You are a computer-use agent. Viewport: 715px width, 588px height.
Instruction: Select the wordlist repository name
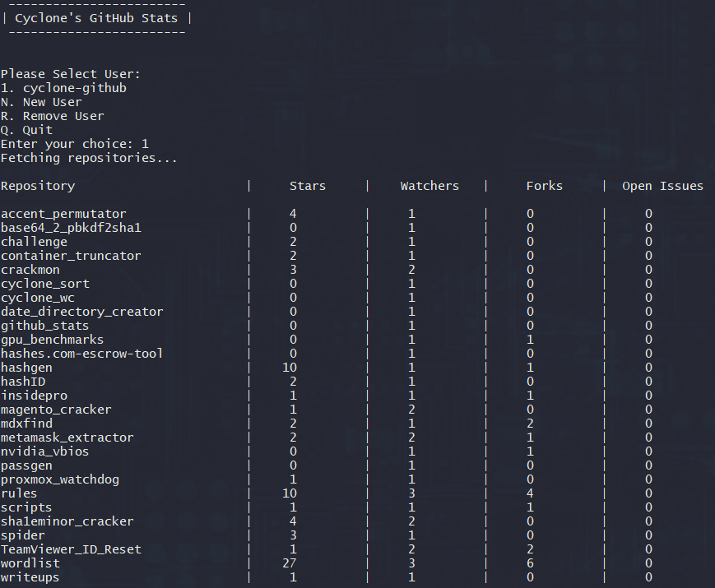click(30, 563)
